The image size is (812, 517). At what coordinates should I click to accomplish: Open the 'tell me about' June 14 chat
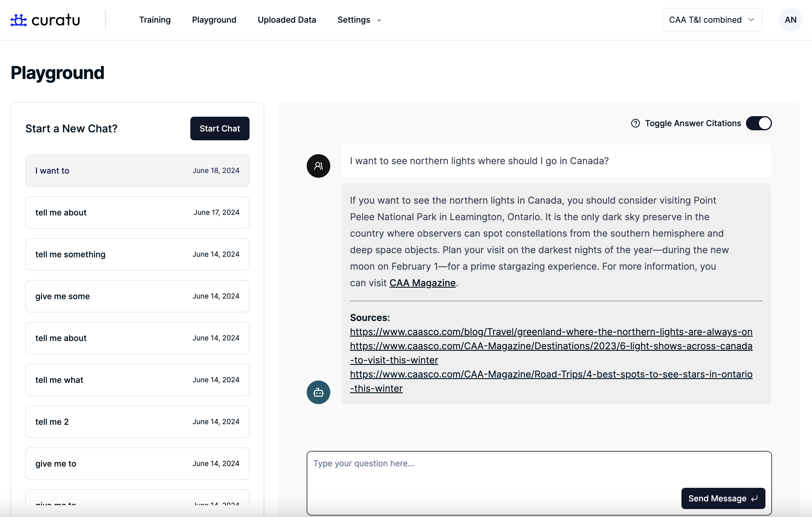click(137, 338)
